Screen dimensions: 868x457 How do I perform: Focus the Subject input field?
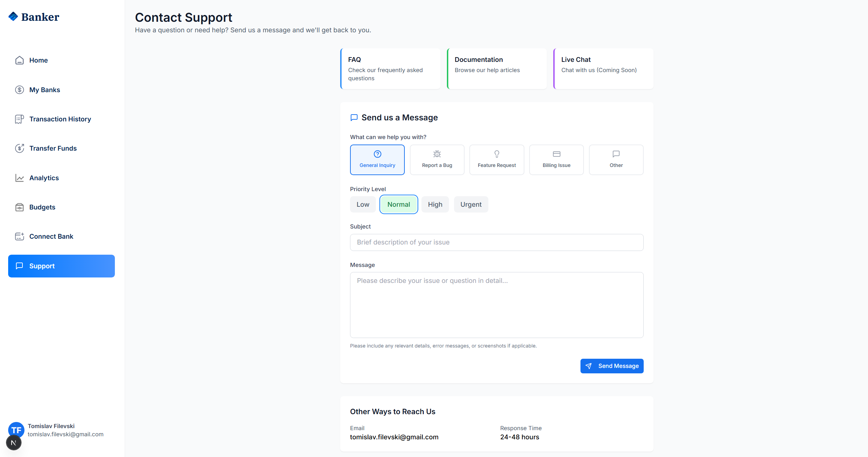point(497,242)
